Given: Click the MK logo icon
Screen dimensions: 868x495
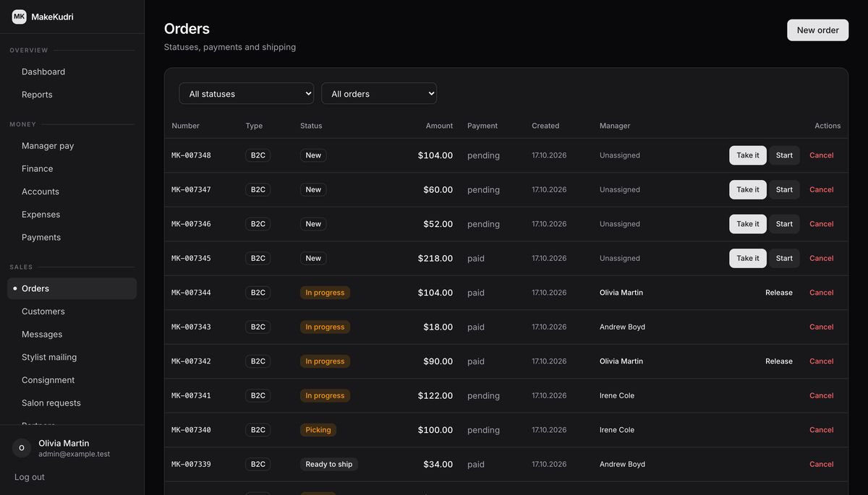Looking at the screenshot, I should [20, 17].
